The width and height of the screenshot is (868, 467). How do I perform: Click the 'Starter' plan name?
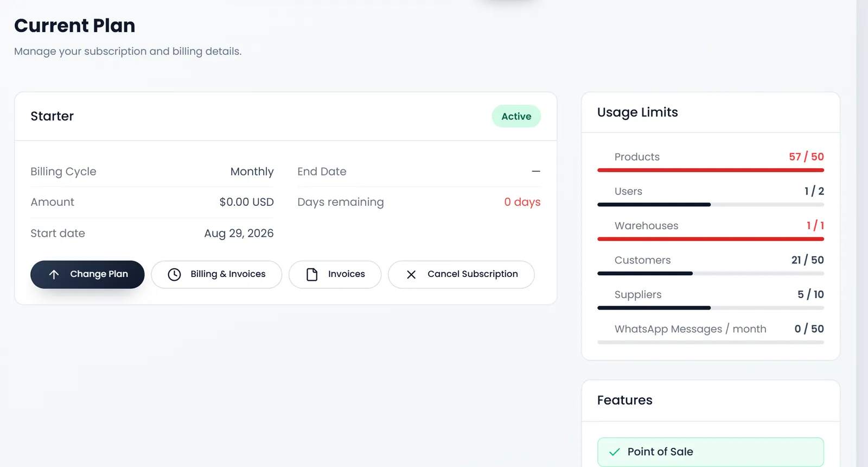click(52, 116)
